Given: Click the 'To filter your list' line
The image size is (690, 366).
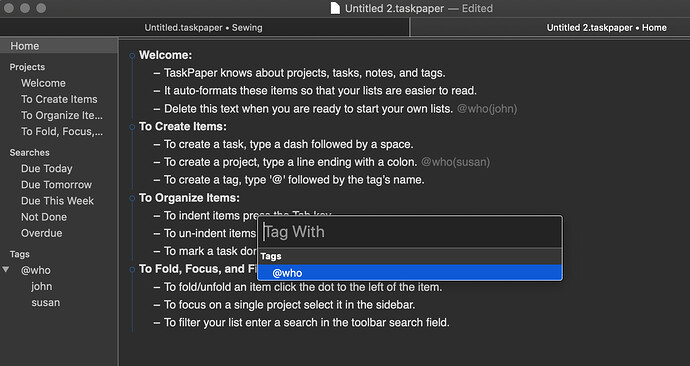Looking at the screenshot, I should point(307,322).
